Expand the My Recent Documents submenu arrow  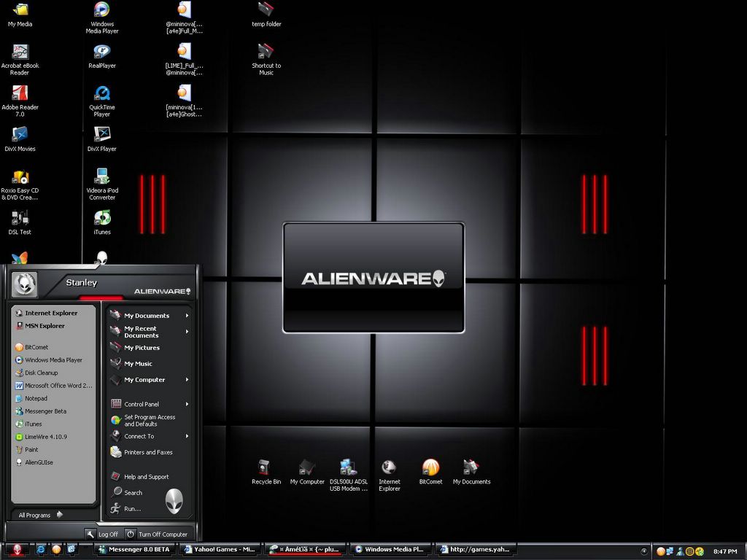pos(187,332)
